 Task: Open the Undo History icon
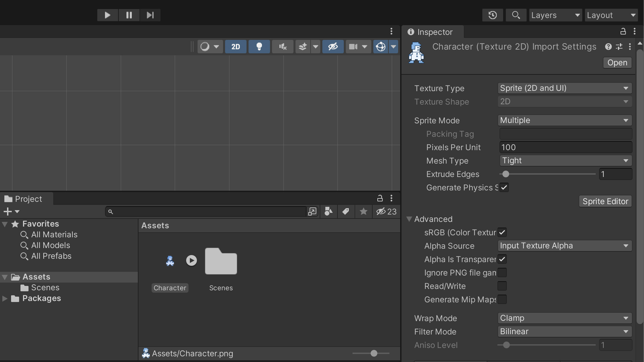(x=492, y=15)
